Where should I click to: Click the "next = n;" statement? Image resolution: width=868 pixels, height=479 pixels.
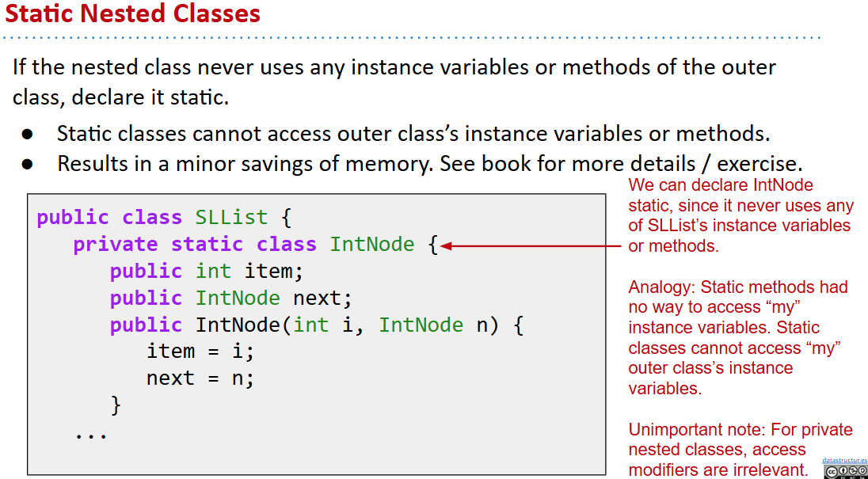point(200,378)
